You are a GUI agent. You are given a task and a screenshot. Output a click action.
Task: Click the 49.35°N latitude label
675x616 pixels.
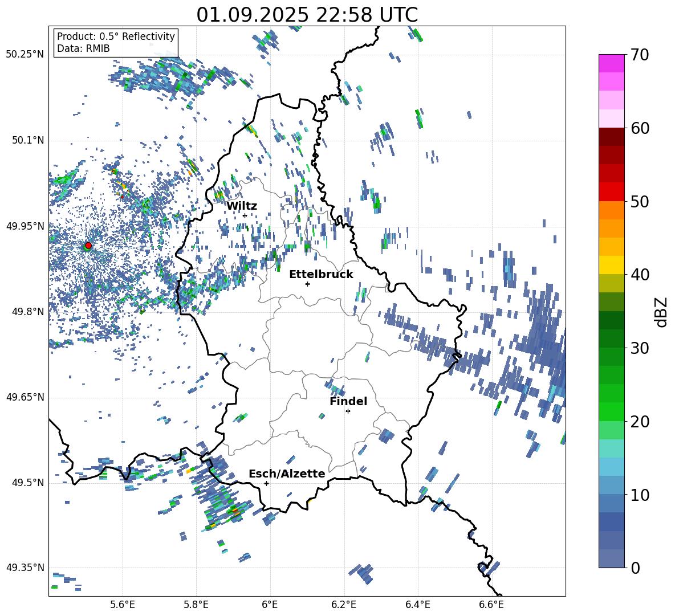25,568
